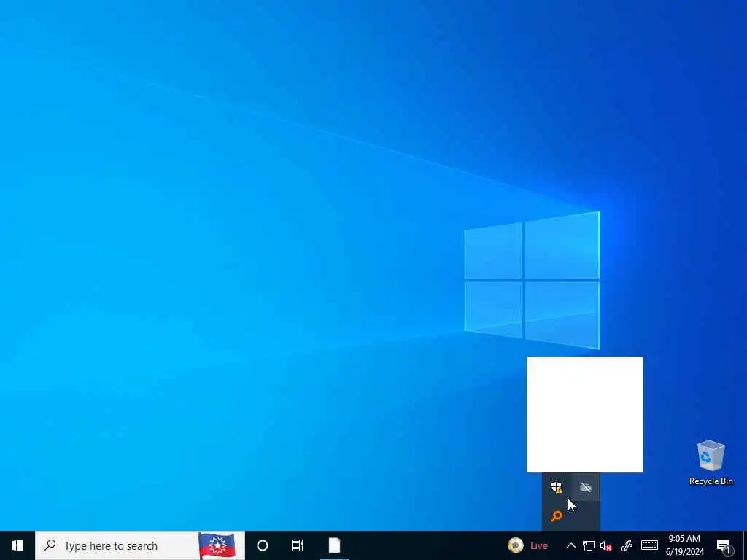
Task: Open the orange magnifier tray icon
Action: click(x=557, y=516)
